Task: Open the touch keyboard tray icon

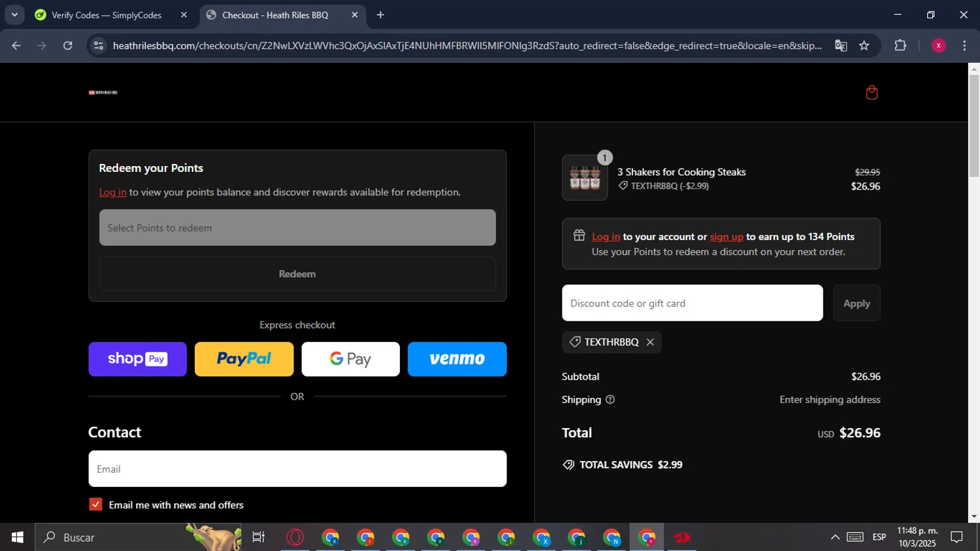Action: [855, 537]
